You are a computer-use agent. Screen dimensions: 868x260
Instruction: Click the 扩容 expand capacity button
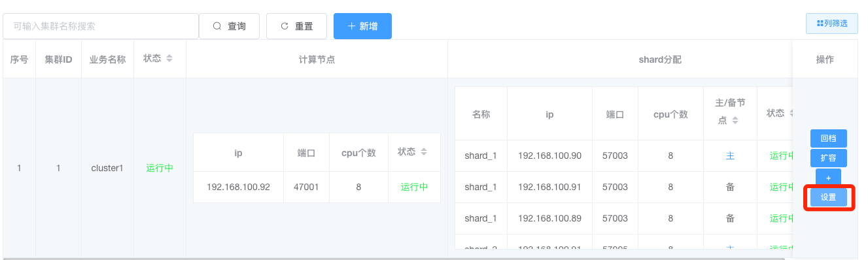[x=828, y=158]
